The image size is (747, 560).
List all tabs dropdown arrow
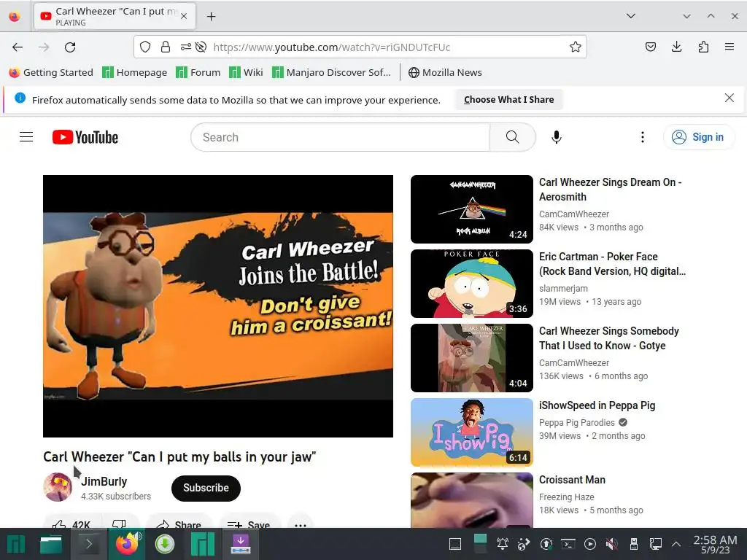coord(631,16)
